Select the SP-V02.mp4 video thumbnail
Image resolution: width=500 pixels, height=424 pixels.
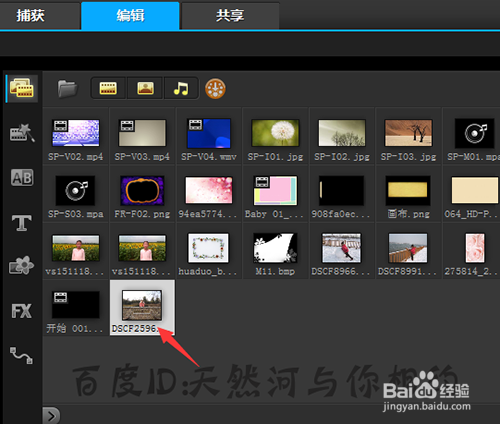tap(76, 133)
